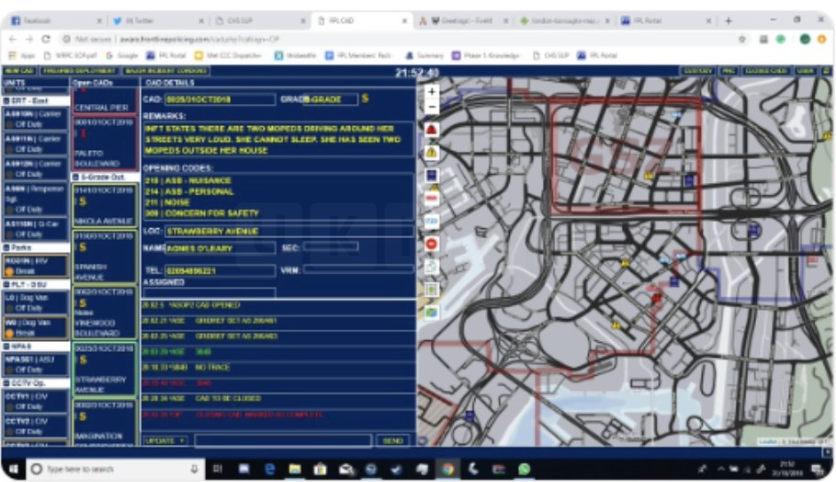The width and height of the screenshot is (836, 482).
Task: Collapse the PLT - DSU units group
Action: [x=6, y=285]
